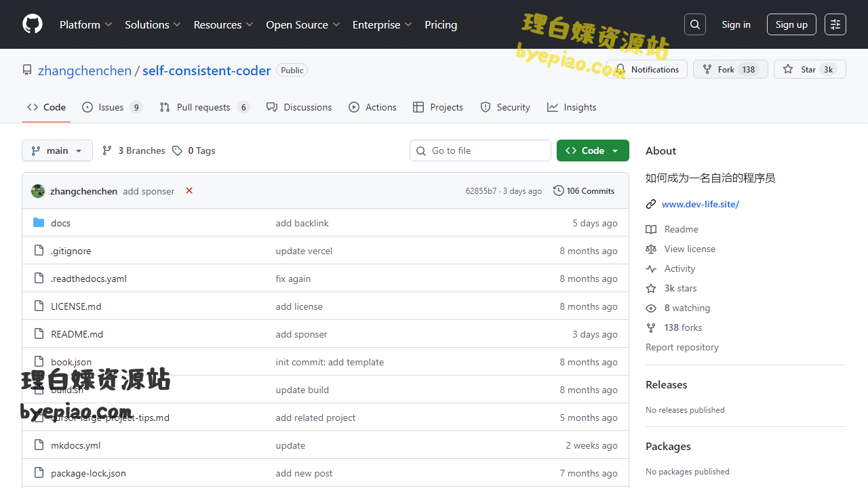Open zhangchenchen owner profile link
The width and height of the screenshot is (868, 488).
pos(85,70)
